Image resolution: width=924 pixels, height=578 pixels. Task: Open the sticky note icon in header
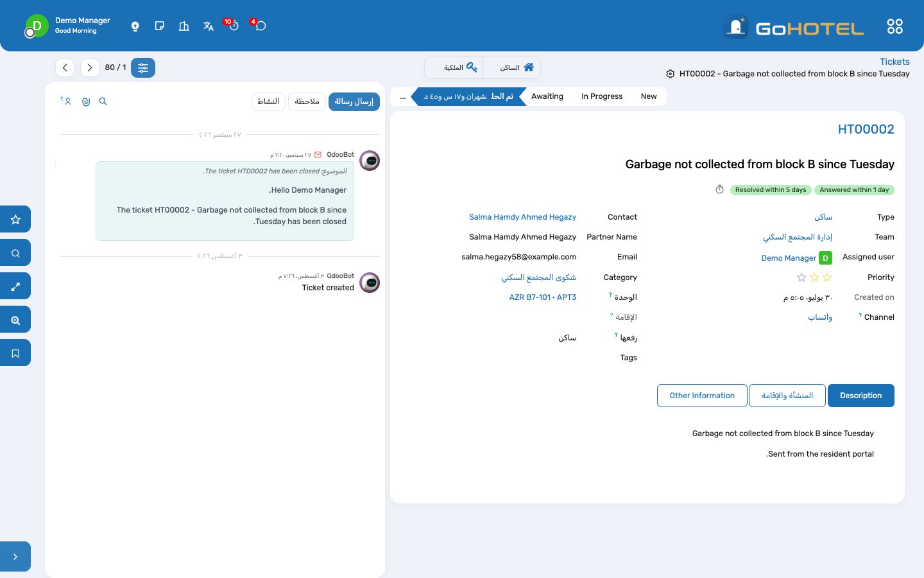[x=159, y=26]
